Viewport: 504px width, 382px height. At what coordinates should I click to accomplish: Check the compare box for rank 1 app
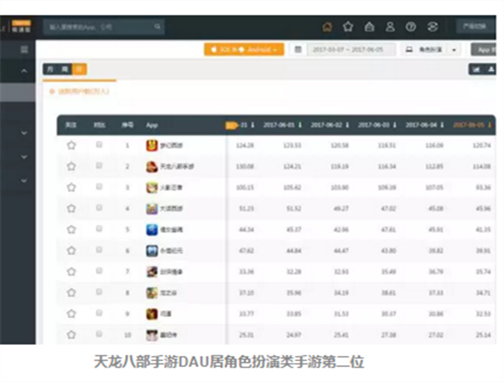[99, 145]
